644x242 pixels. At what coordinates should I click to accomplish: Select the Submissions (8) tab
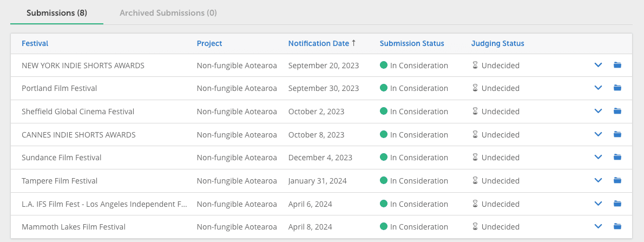(57, 12)
